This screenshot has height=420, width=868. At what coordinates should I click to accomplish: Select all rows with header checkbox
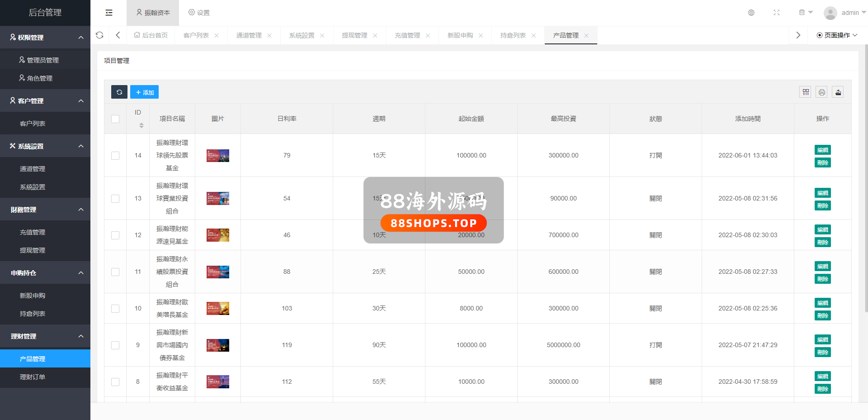(x=115, y=119)
